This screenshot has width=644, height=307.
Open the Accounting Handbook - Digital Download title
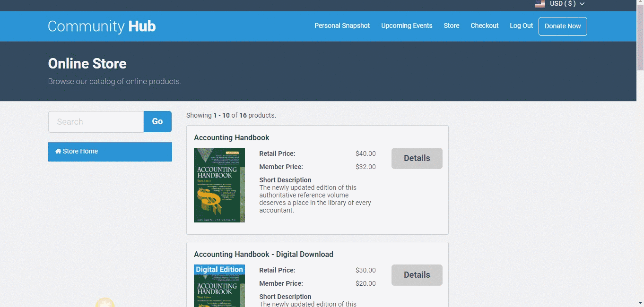pos(263,255)
